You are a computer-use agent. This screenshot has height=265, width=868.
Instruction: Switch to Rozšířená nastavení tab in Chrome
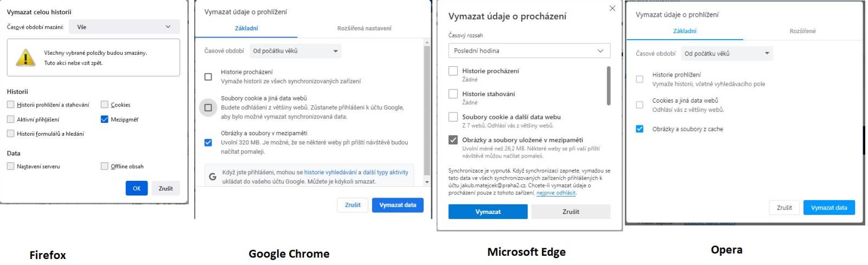pos(364,28)
